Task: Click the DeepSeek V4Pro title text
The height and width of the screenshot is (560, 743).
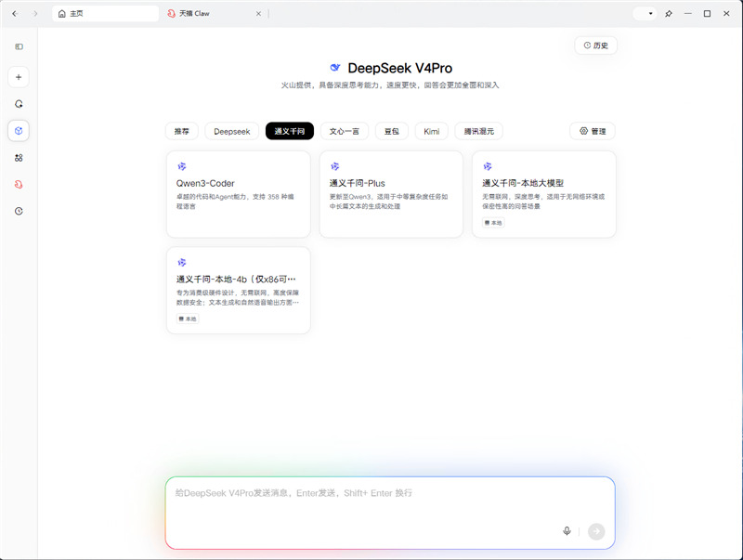Action: tap(400, 68)
